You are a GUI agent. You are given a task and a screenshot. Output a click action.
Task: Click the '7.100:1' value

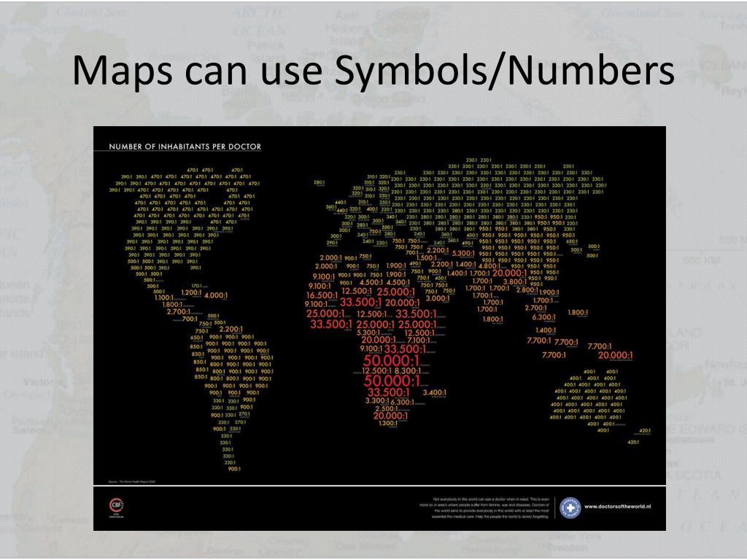(x=418, y=340)
